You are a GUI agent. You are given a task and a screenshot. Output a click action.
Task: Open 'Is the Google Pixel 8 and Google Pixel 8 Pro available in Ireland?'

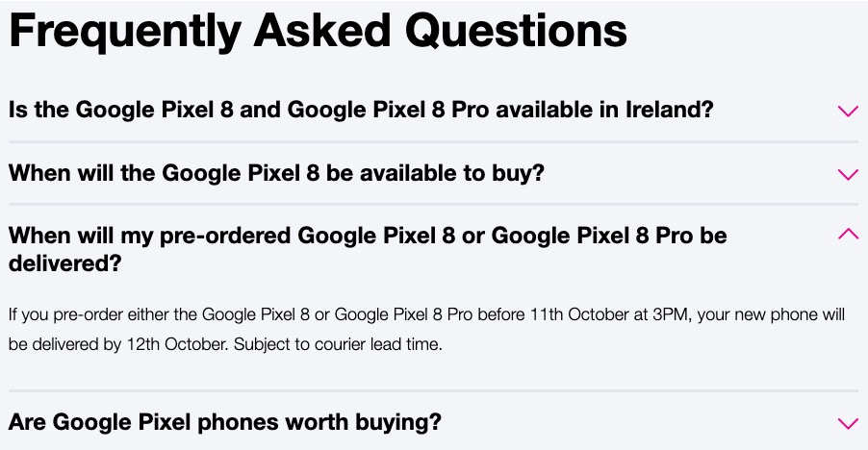pyautogui.click(x=361, y=110)
